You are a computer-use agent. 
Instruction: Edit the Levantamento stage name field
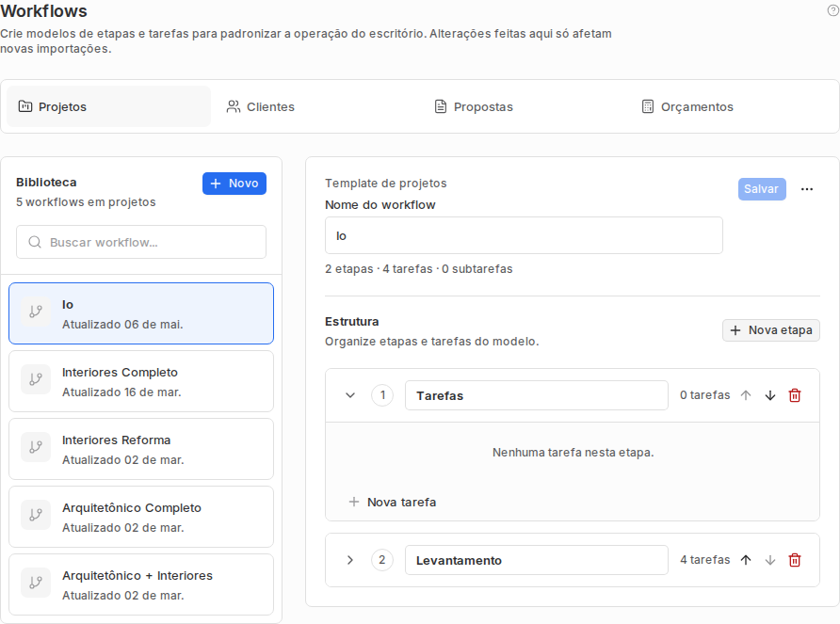(x=536, y=560)
